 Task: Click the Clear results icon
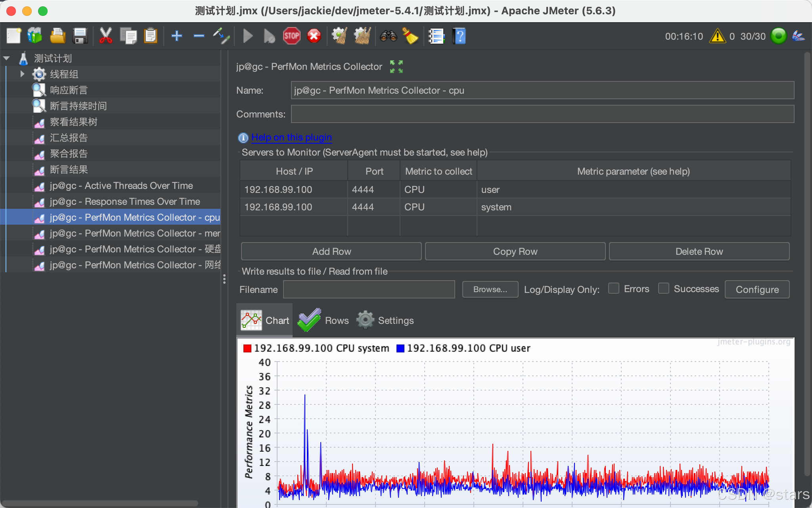pyautogui.click(x=340, y=36)
